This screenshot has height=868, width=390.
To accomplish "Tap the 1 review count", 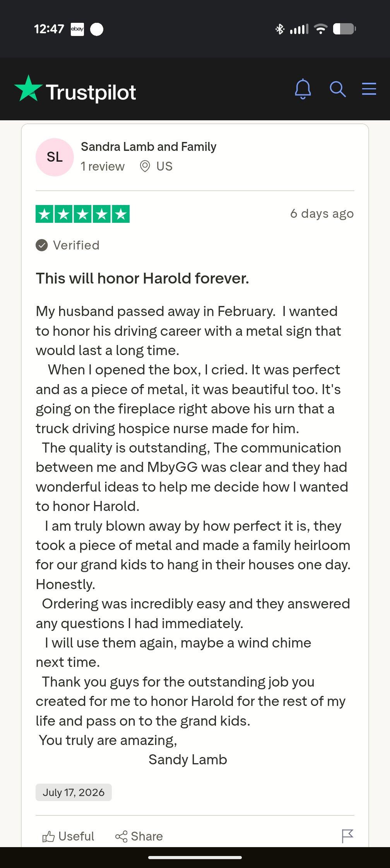I will tap(103, 166).
